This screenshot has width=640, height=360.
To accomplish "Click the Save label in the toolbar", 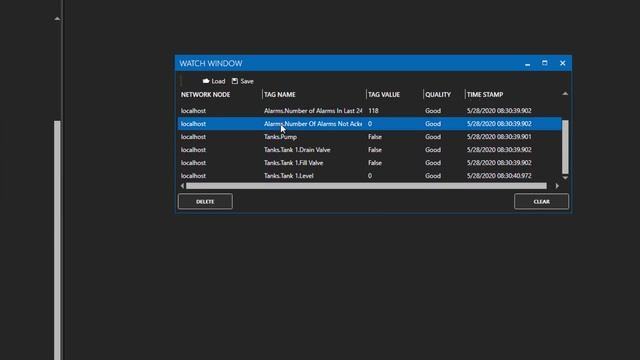I will (x=247, y=81).
